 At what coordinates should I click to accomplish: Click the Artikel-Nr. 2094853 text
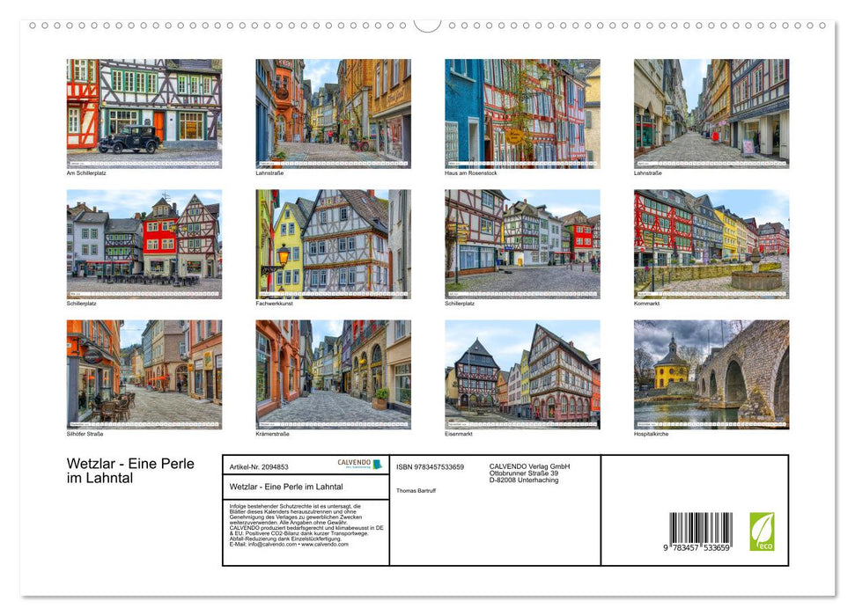(262, 465)
